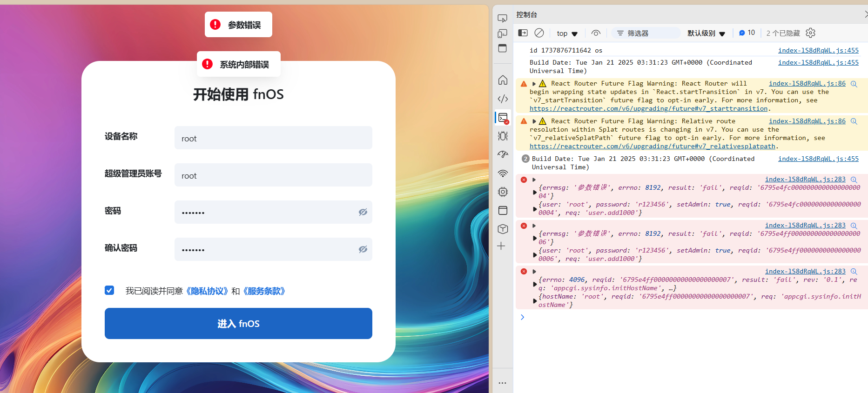Viewport: 868px width, 393px height.
Task: Toggle password visibility in 确认密码 field
Action: tap(363, 249)
